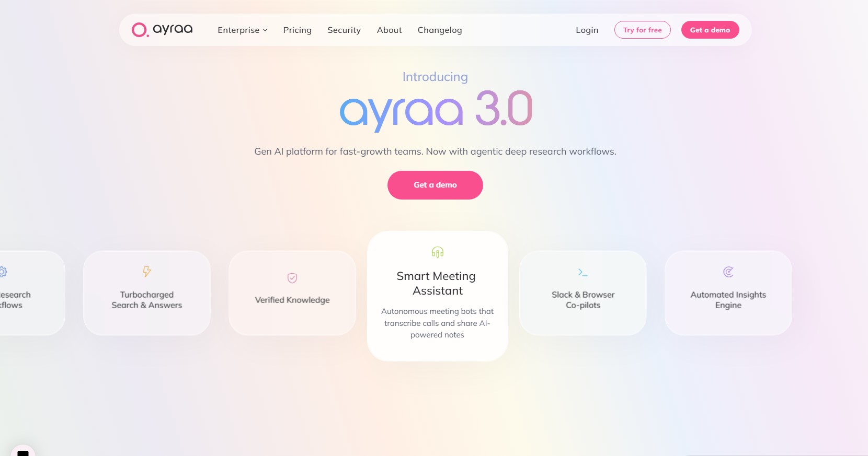Expand the Enterprise dropdown menu
Screen dimensions: 868x456
[x=243, y=30]
